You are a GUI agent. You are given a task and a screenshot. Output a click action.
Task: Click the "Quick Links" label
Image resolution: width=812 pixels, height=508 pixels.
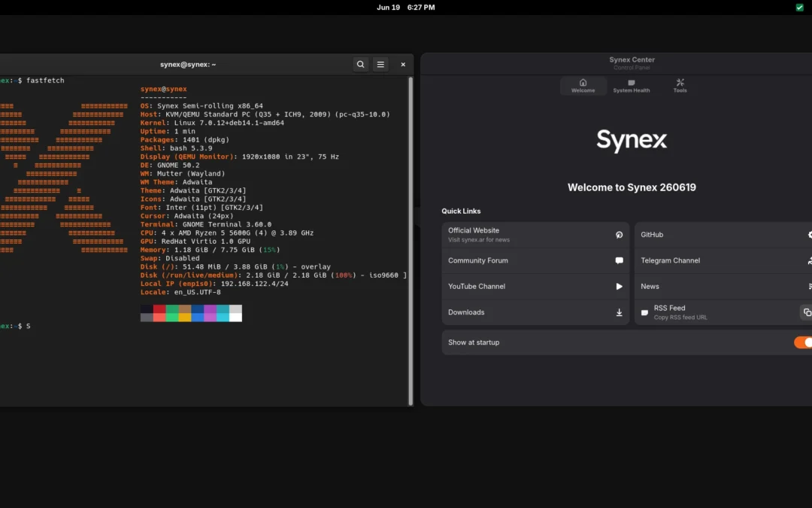[461, 211]
